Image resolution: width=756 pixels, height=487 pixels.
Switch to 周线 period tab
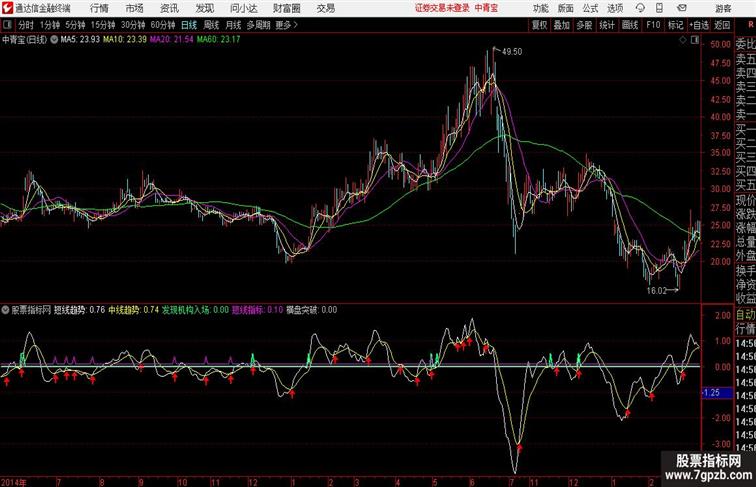[x=211, y=25]
